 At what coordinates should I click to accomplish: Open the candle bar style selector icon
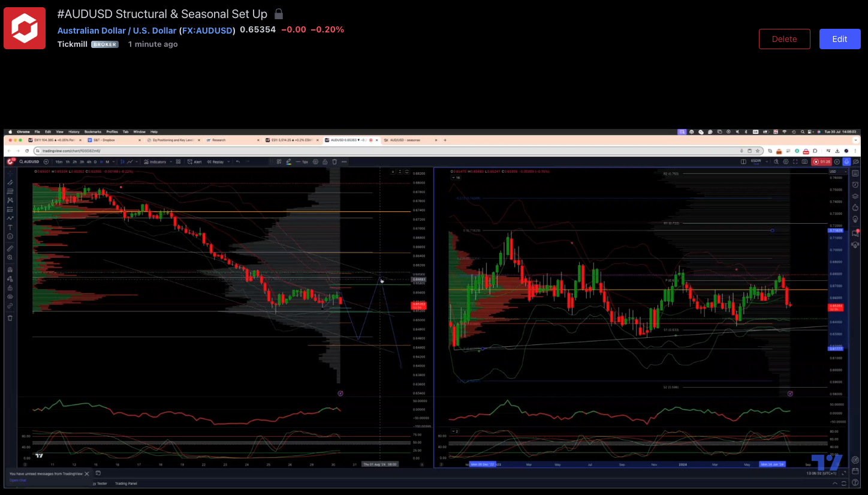(122, 161)
